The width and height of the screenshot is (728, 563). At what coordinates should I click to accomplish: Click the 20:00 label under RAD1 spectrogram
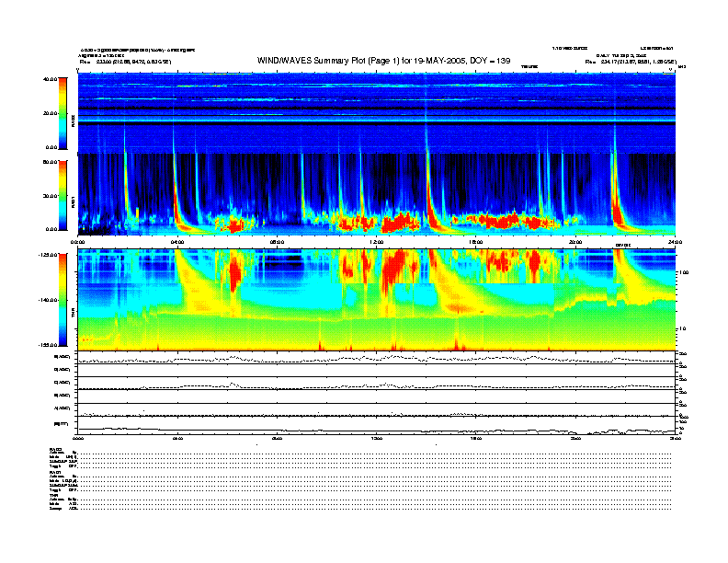(575, 242)
